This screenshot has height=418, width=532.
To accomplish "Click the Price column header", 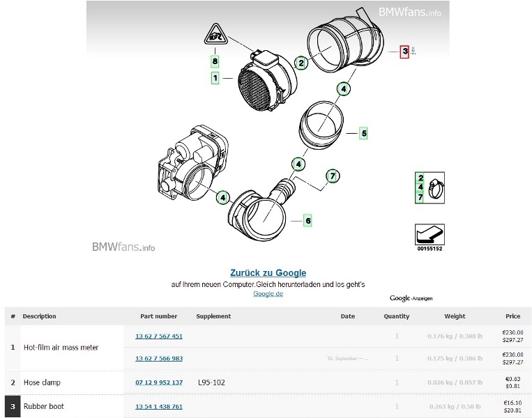I will tap(512, 316).
